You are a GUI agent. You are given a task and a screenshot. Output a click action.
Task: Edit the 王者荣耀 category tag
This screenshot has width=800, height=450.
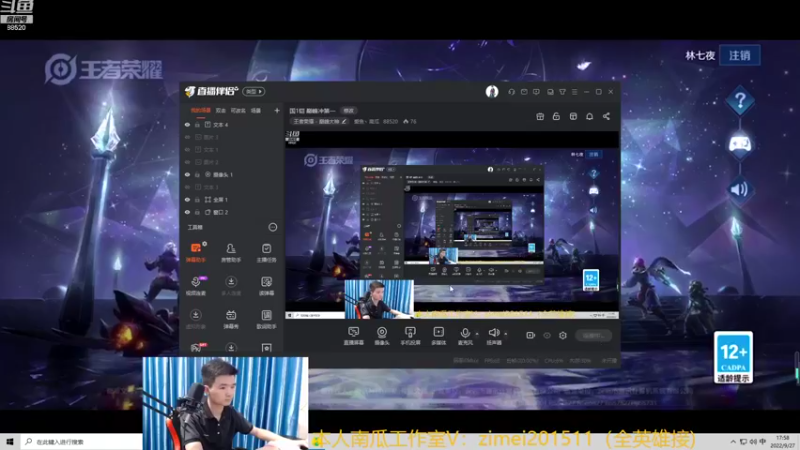(319, 121)
